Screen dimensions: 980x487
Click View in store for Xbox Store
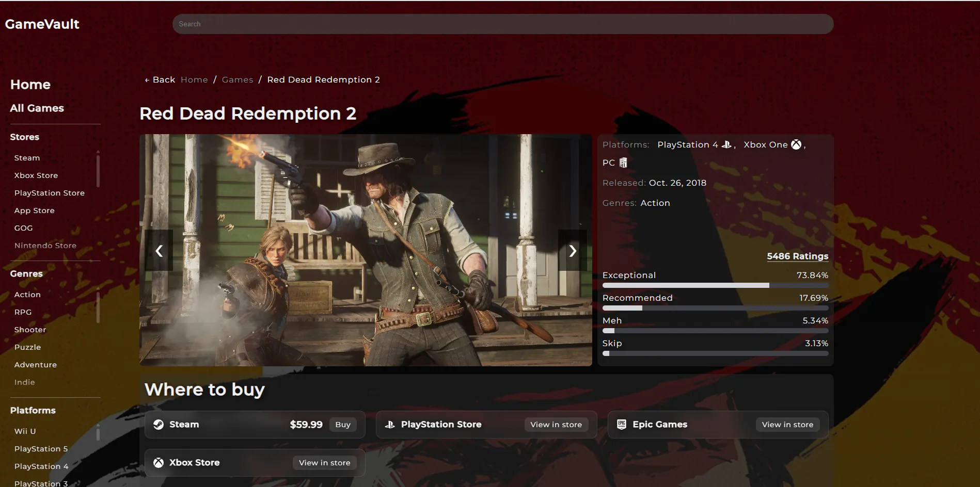(325, 463)
